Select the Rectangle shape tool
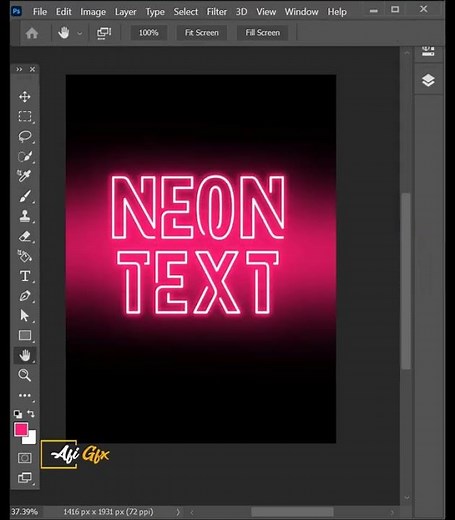Viewport: 455px width, 520px height. tap(25, 335)
